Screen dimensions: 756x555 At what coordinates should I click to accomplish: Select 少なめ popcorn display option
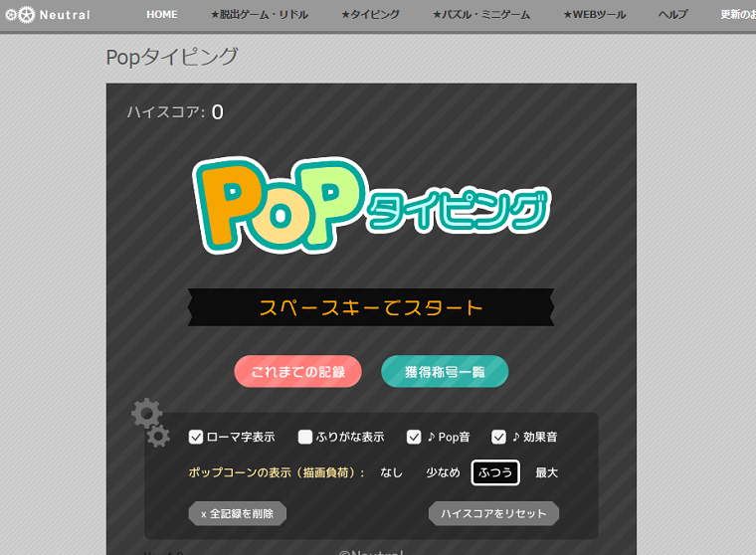[443, 472]
